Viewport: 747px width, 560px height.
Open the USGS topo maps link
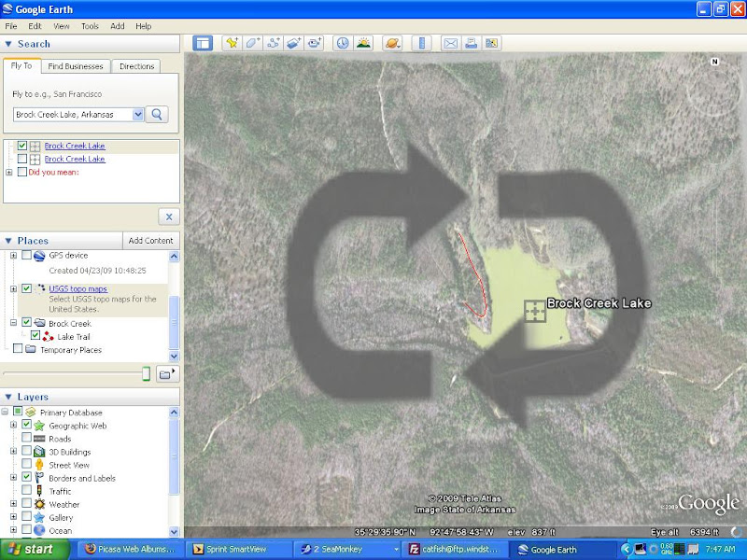point(78,288)
